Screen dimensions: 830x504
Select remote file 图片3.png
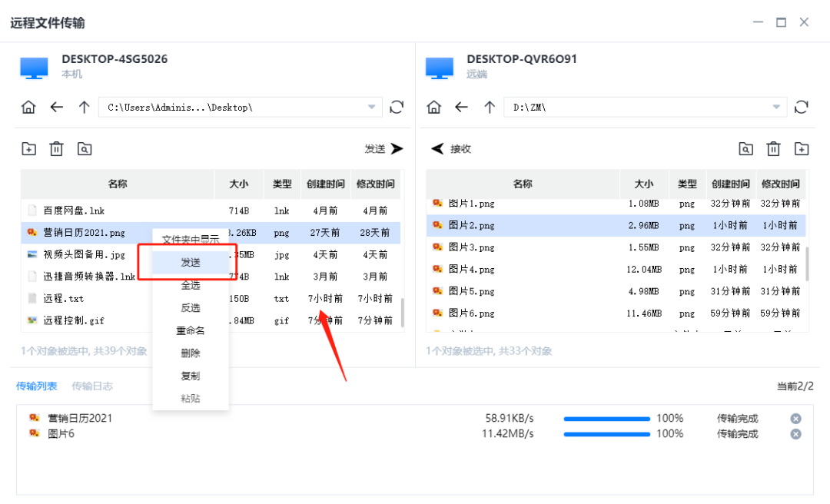coord(616,247)
